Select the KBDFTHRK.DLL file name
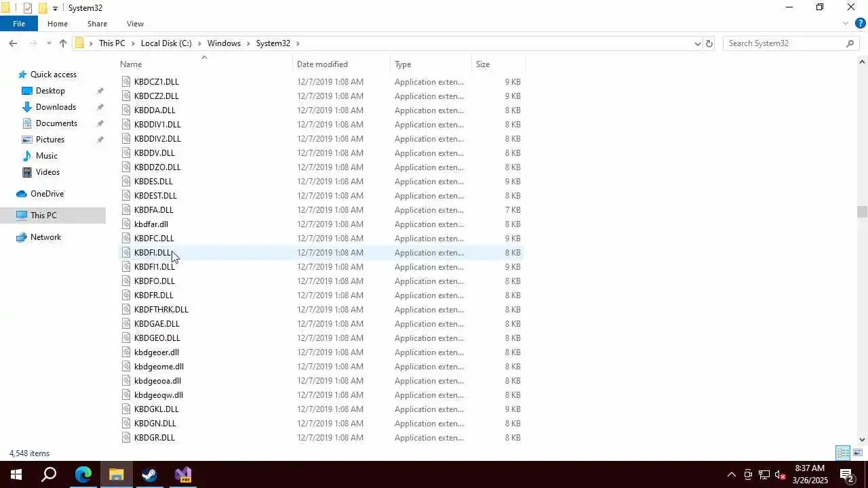The width and height of the screenshot is (868, 488). [161, 310]
